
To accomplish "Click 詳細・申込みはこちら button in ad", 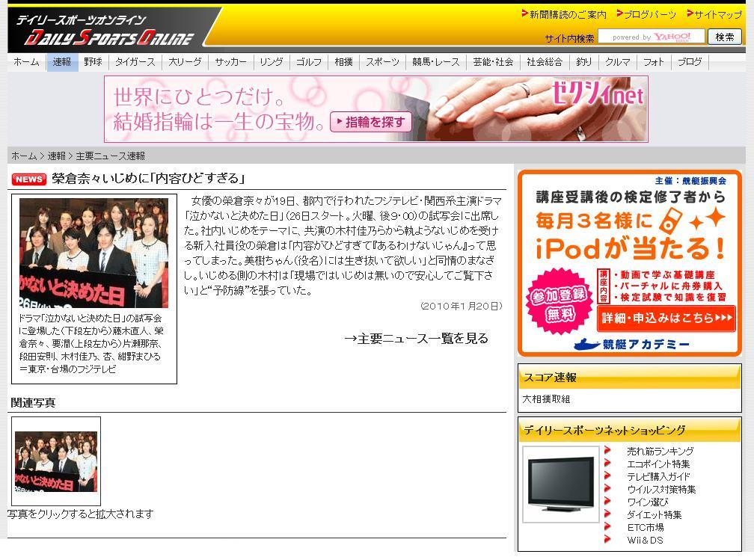I will [666, 319].
